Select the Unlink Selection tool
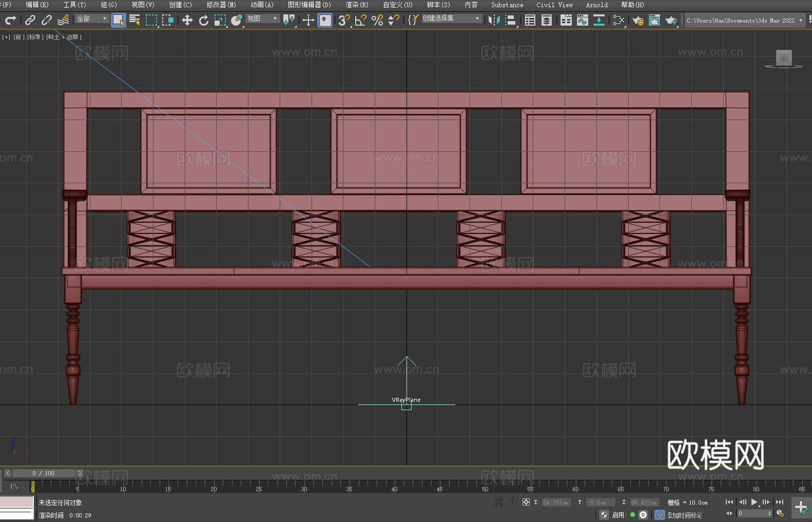The image size is (812, 522). click(47, 20)
